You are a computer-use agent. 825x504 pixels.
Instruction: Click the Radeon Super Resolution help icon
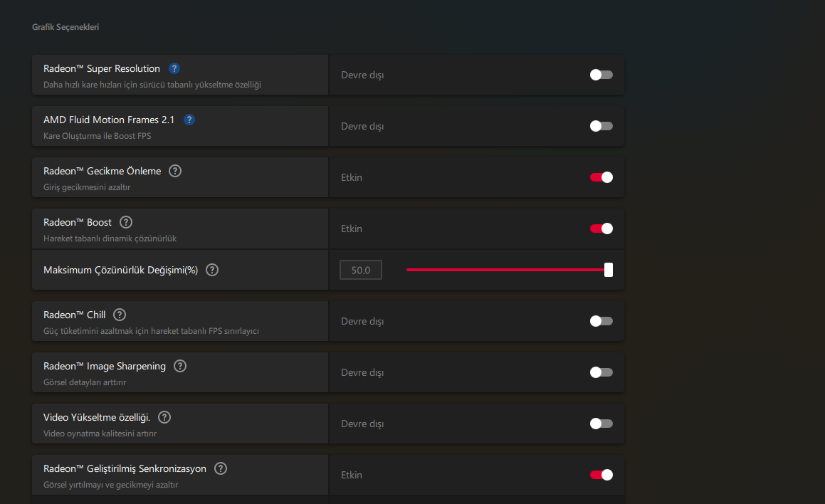tap(174, 68)
